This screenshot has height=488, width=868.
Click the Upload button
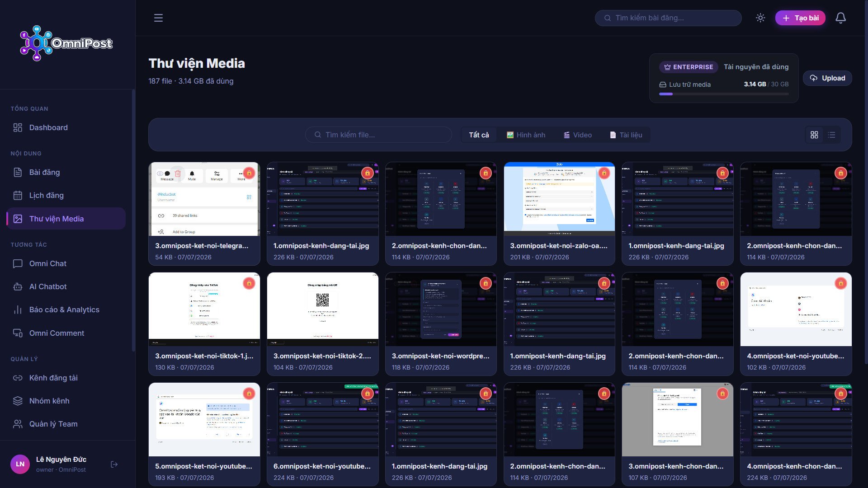pos(827,78)
